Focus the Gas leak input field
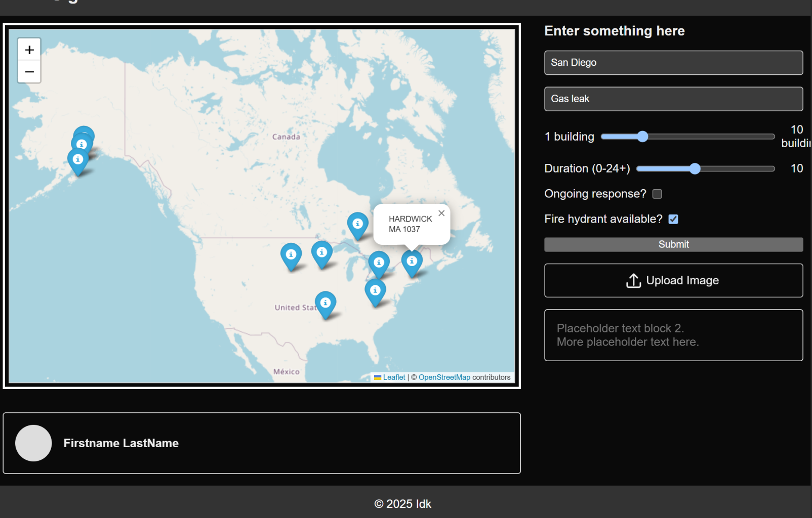The image size is (812, 518). pyautogui.click(x=674, y=99)
